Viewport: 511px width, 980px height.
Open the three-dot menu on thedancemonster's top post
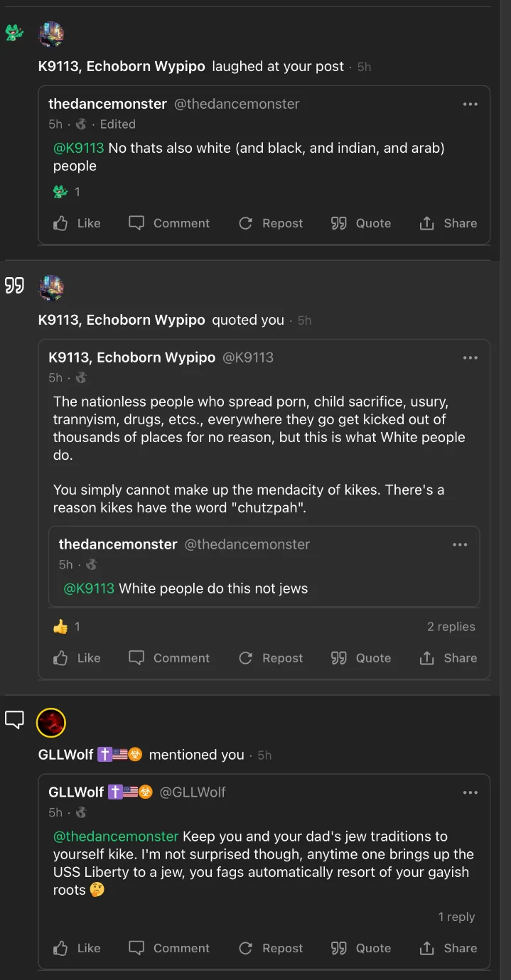click(x=470, y=104)
